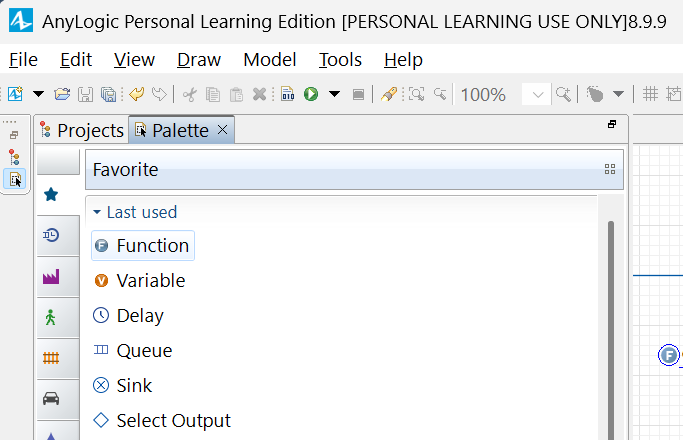Screen dimensions: 683x440
Task: Select Sink in the palette list
Action: pyautogui.click(x=122, y=386)
